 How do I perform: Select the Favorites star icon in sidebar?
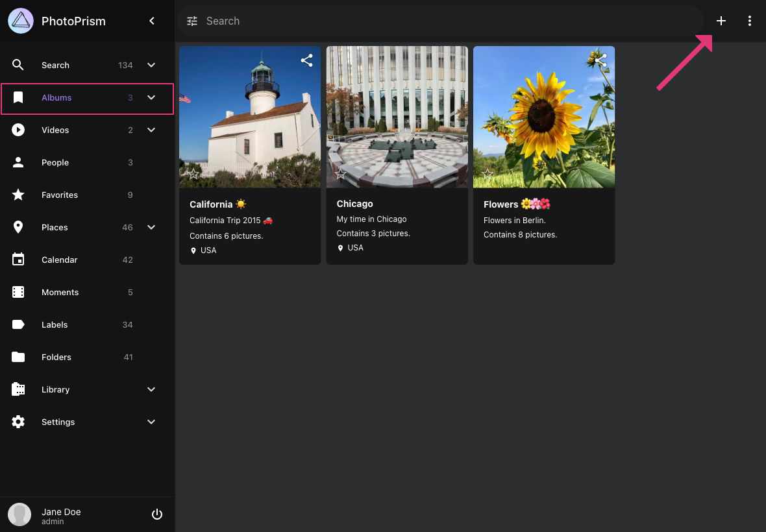tap(18, 195)
